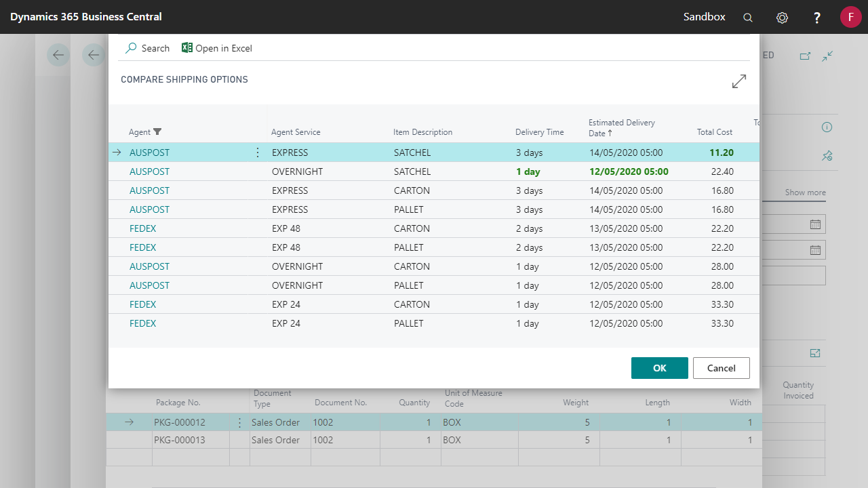Open AUSPOST link in EXPRESS CARTON row

pos(149,190)
